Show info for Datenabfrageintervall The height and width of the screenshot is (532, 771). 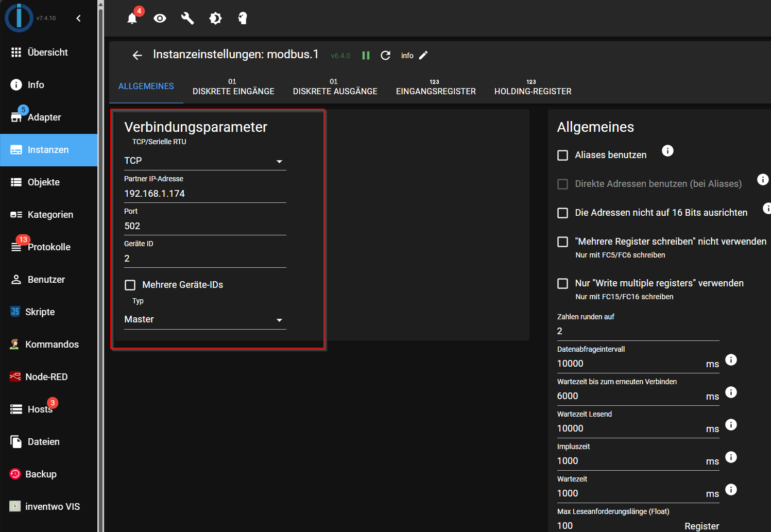(x=731, y=360)
